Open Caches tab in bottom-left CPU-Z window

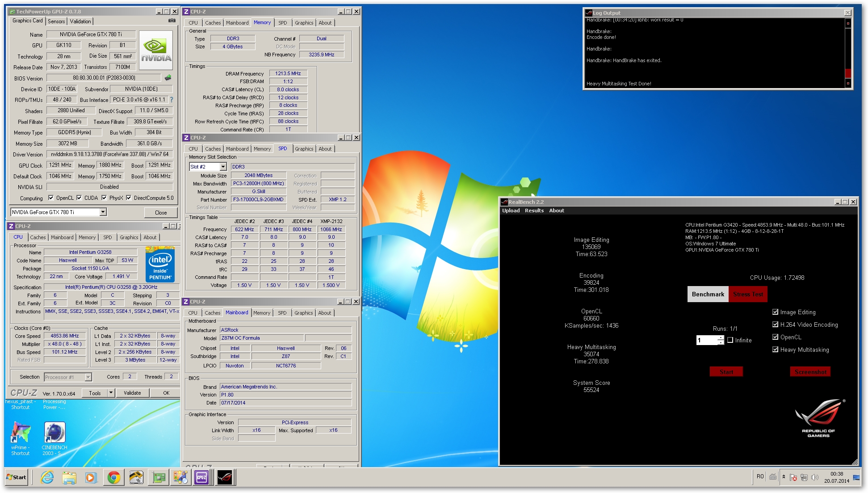point(38,237)
